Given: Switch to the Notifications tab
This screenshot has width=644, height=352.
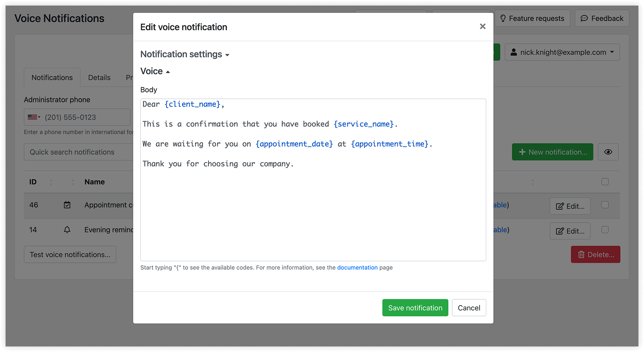Looking at the screenshot, I should pos(52,78).
